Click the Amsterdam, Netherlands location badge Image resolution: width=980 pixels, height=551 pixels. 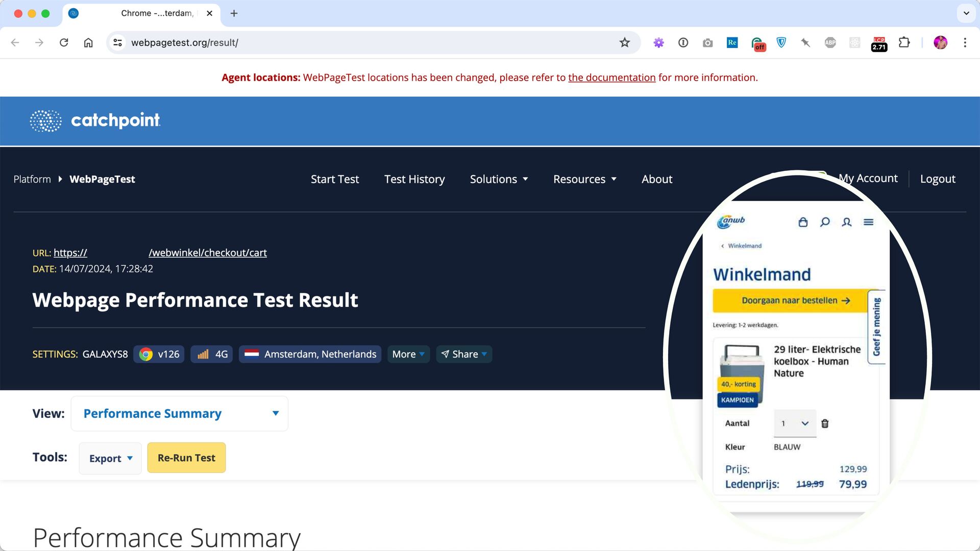(310, 354)
